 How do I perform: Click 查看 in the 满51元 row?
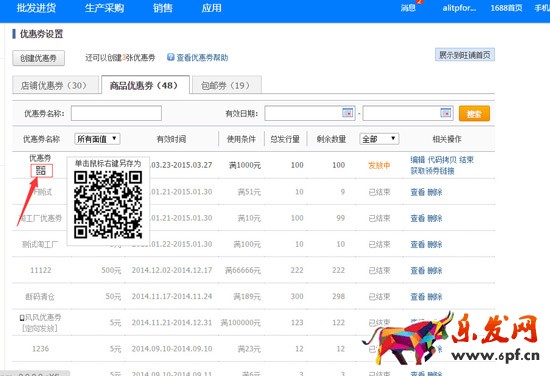pos(417,192)
